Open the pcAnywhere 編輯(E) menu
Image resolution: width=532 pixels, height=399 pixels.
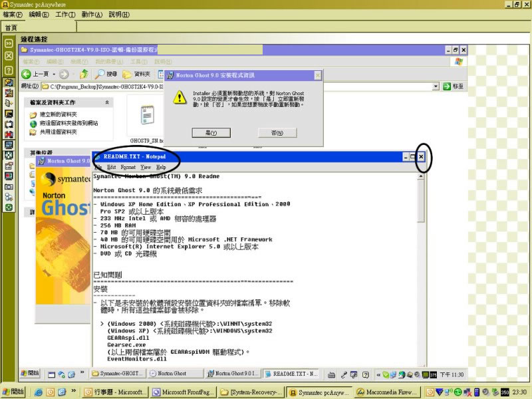[39, 15]
